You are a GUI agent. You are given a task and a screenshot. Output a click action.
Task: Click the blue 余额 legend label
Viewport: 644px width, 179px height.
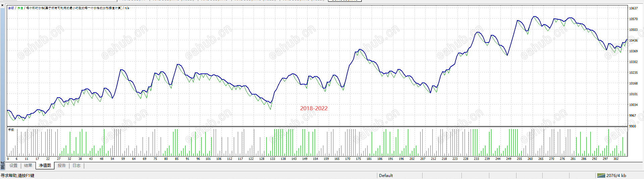tap(11, 8)
